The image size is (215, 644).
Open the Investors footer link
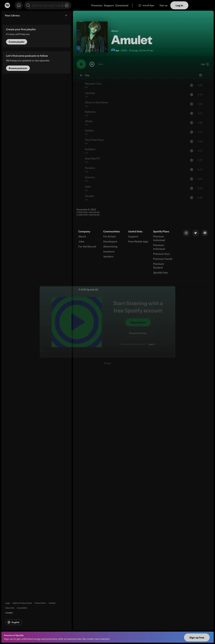(x=109, y=251)
